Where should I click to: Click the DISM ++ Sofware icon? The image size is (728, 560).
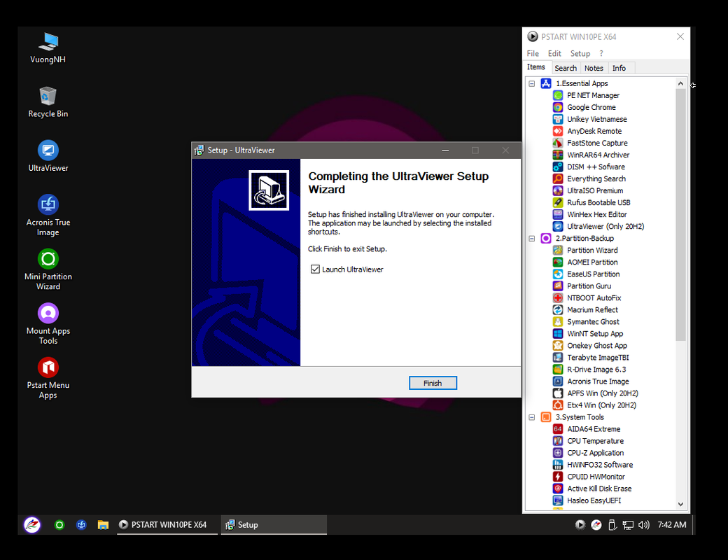click(x=558, y=167)
